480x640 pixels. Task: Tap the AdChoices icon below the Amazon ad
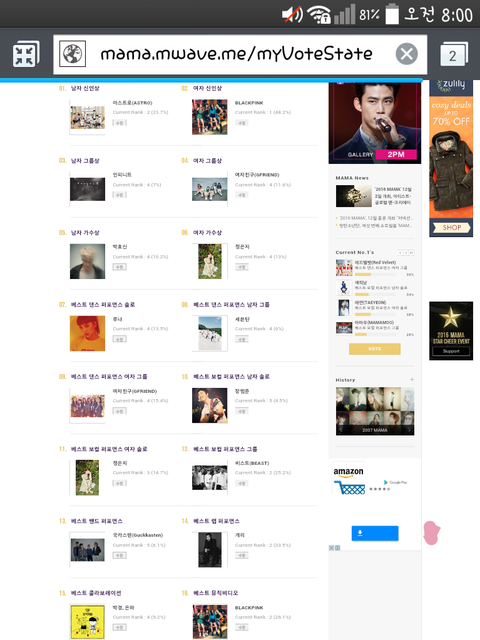335,548
